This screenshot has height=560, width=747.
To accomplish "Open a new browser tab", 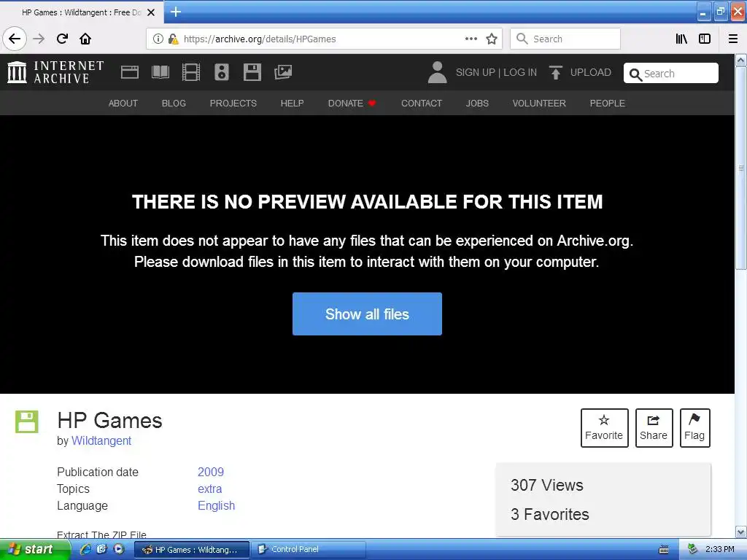I will click(176, 12).
